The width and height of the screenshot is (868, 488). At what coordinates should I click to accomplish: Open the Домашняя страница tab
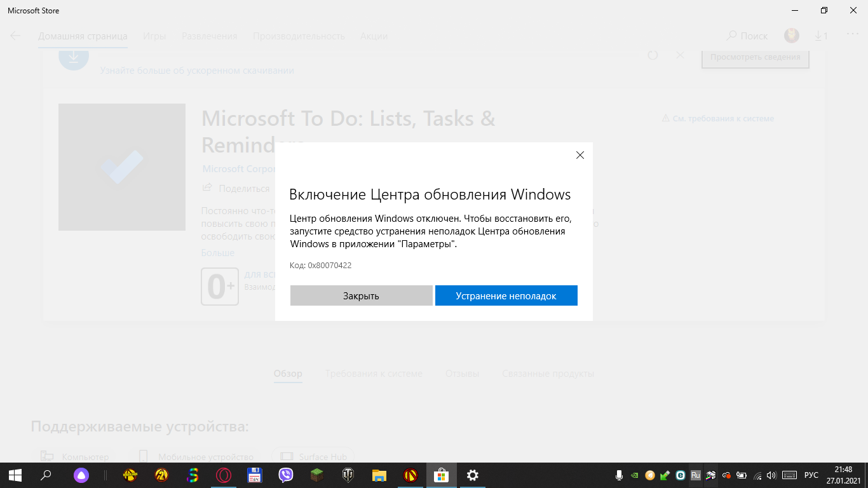pyautogui.click(x=83, y=36)
